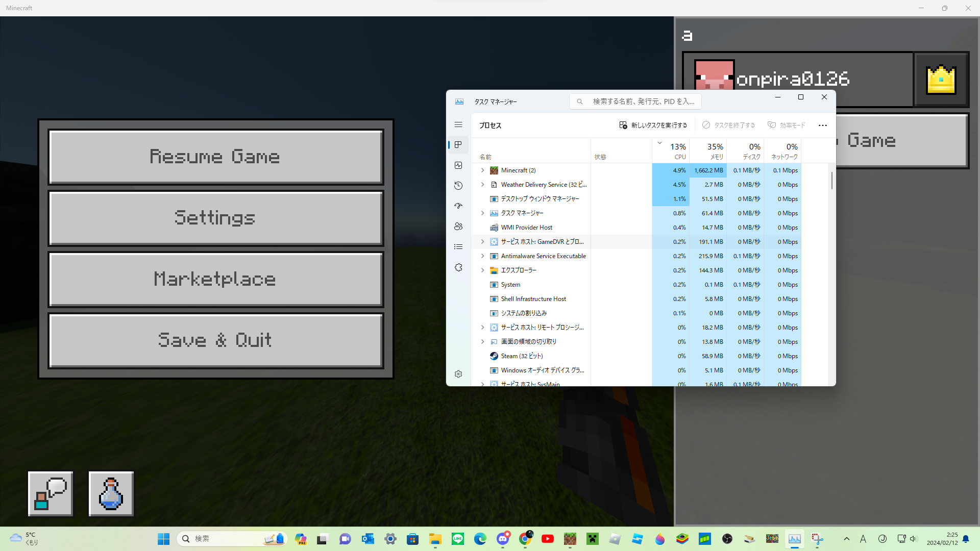Click the potion icon button
The image size is (980, 551).
111,493
